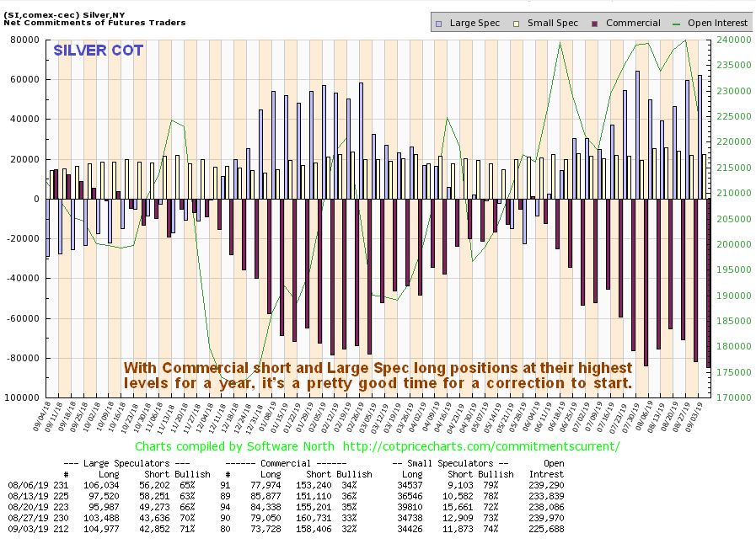Select the Large Spec legend label

click(x=475, y=23)
